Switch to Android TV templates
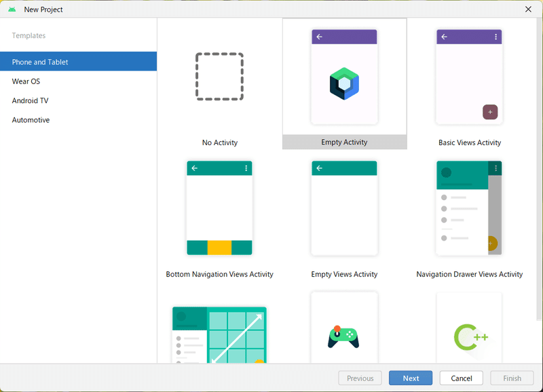 click(78, 100)
